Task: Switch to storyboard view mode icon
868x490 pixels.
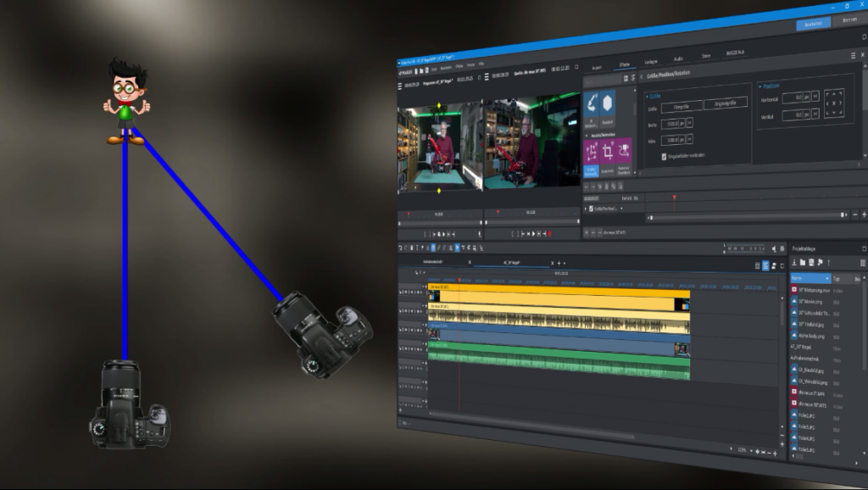Action: pyautogui.click(x=757, y=265)
